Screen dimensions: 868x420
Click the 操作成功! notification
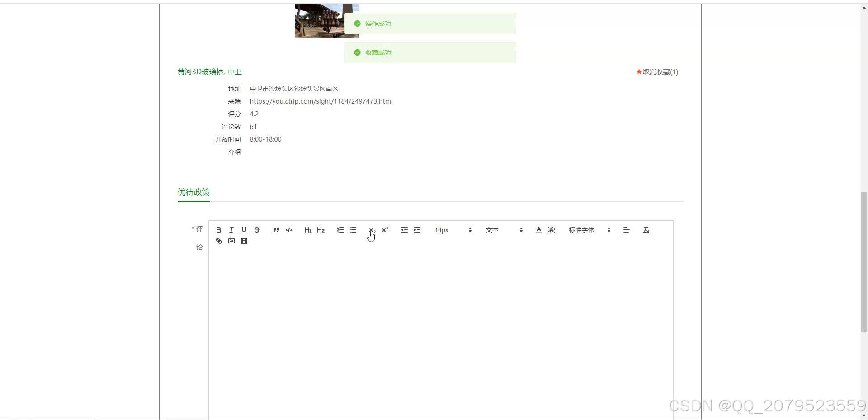tap(430, 24)
